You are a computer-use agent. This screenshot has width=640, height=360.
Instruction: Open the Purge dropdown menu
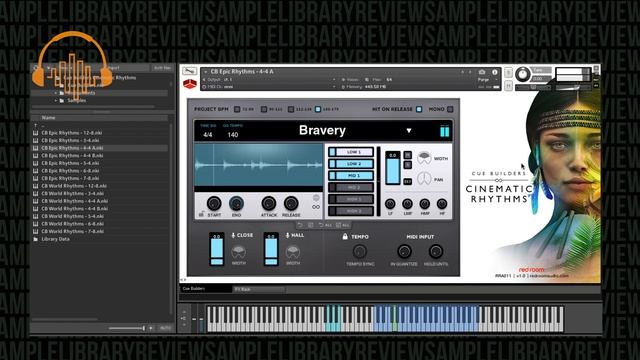pyautogui.click(x=486, y=80)
